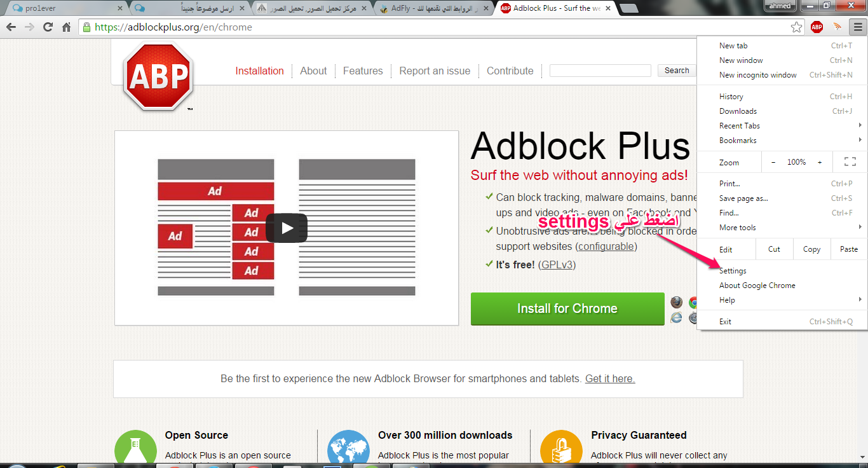
Task: Open Settings from the Chrome menu
Action: 733,271
